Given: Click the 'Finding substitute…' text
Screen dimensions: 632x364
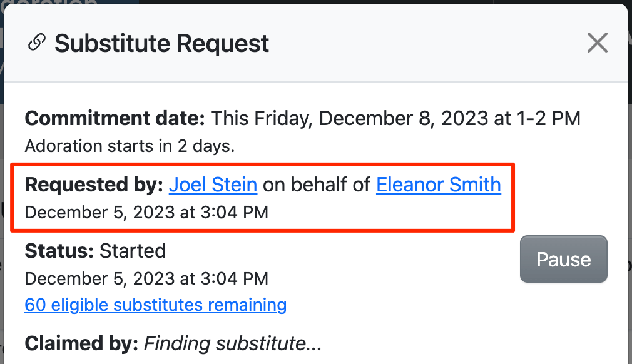Looking at the screenshot, I should [232, 343].
